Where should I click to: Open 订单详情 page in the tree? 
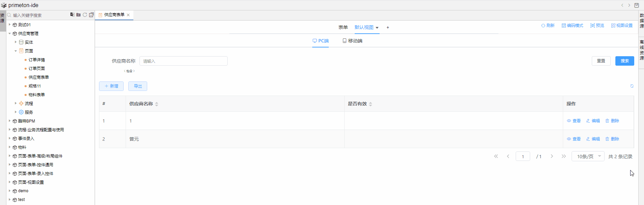click(x=36, y=60)
